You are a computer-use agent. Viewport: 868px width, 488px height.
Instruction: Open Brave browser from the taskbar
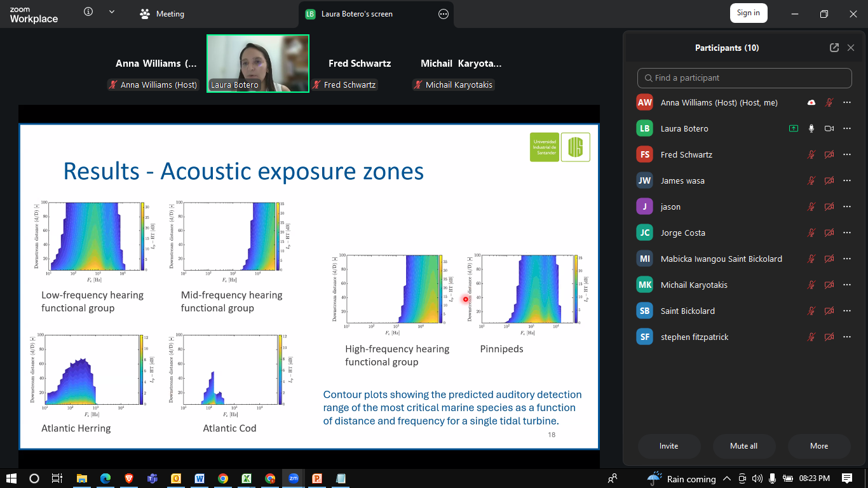click(x=129, y=478)
